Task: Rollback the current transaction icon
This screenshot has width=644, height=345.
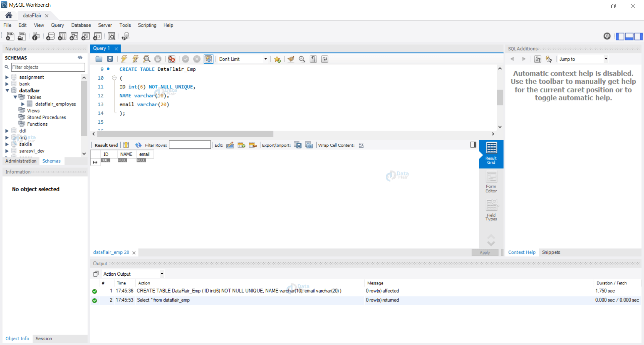Action: [x=197, y=59]
